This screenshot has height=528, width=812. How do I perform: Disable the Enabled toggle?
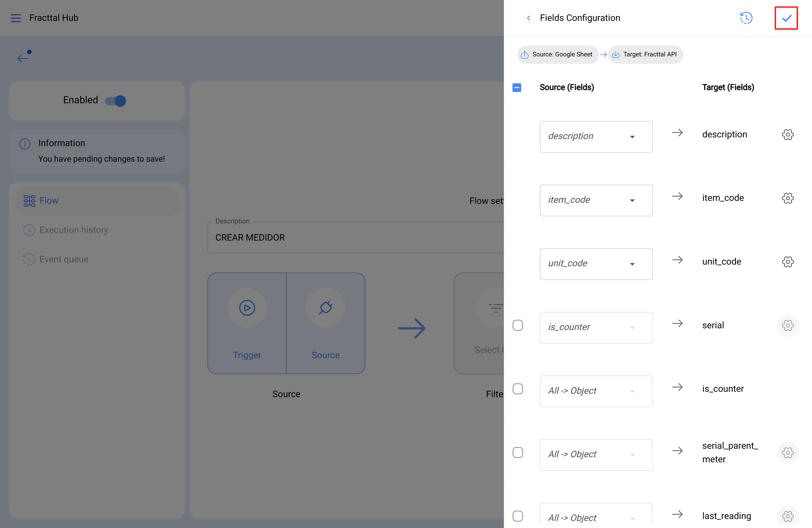[x=116, y=101]
